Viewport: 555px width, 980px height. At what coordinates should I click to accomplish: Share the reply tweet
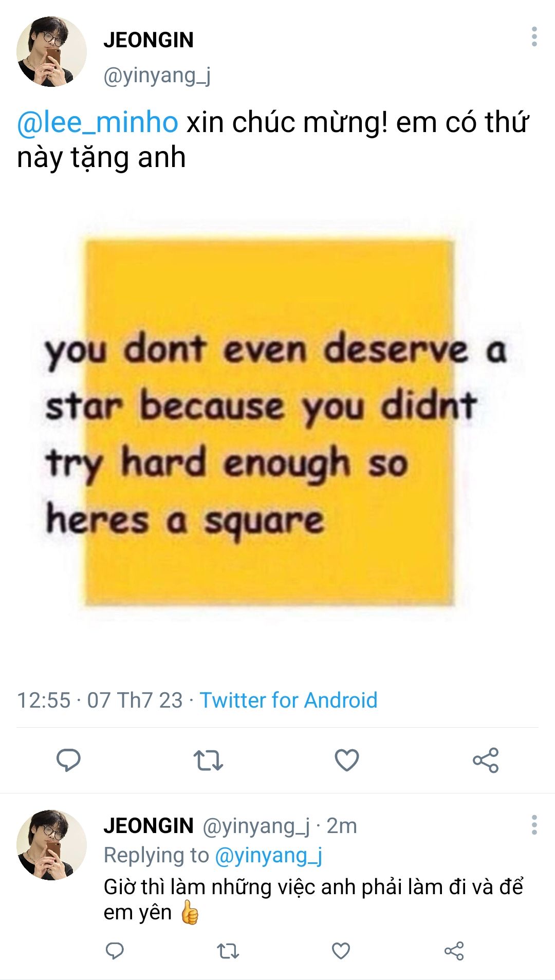click(454, 951)
